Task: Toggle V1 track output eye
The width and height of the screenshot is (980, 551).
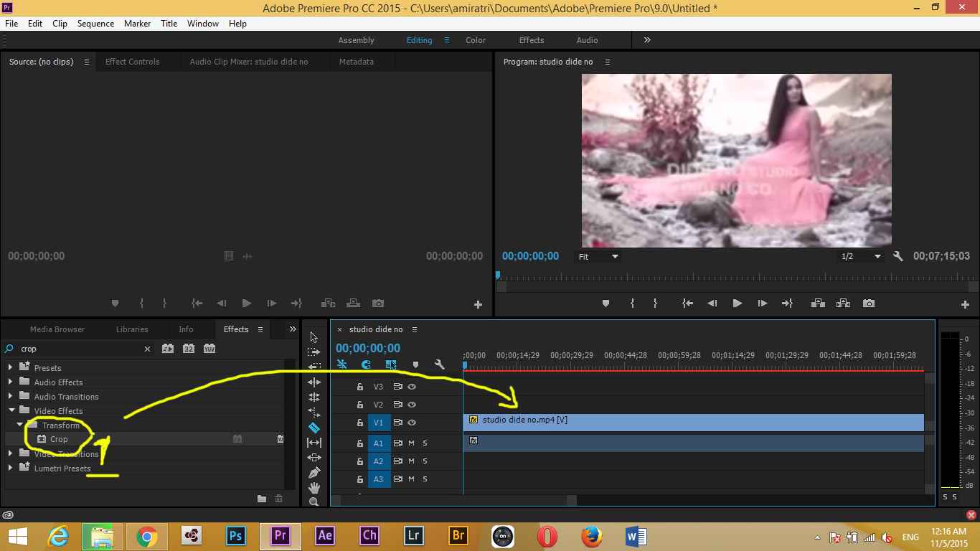Action: point(412,423)
